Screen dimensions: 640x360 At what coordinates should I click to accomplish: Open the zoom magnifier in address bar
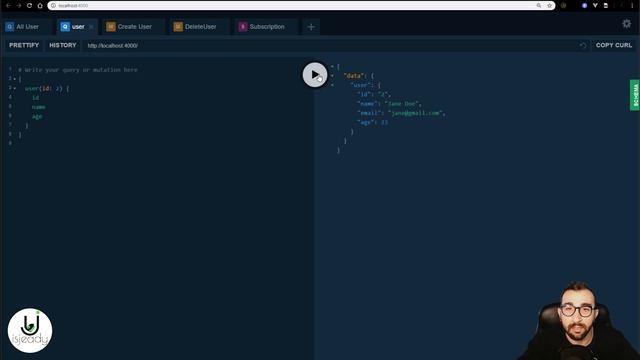[x=539, y=5]
